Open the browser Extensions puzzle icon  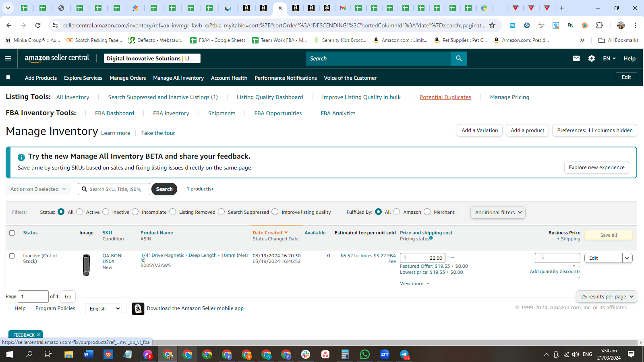point(599,25)
